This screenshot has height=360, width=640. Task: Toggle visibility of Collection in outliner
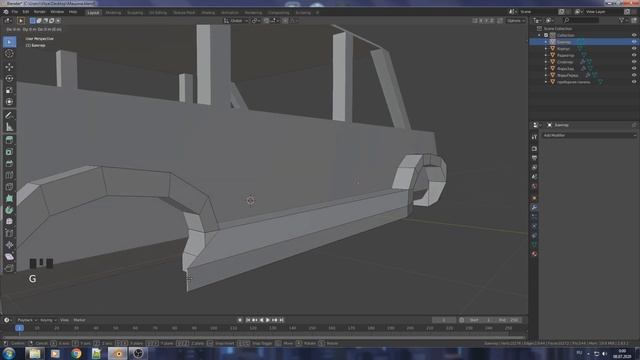click(634, 35)
